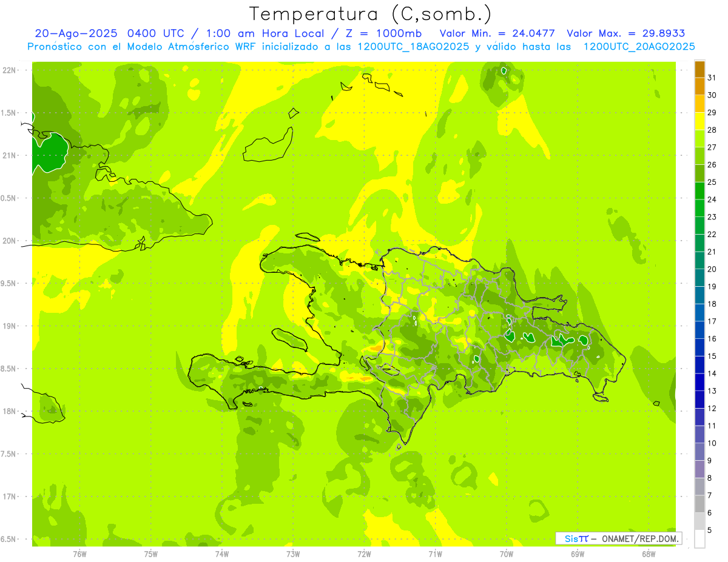Pick the purple swatch between 8 and 9

pyautogui.click(x=699, y=469)
